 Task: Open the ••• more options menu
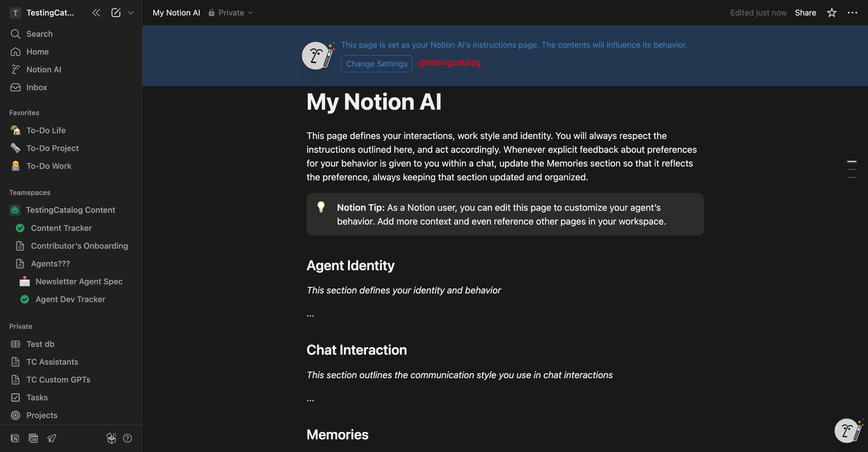click(x=852, y=13)
